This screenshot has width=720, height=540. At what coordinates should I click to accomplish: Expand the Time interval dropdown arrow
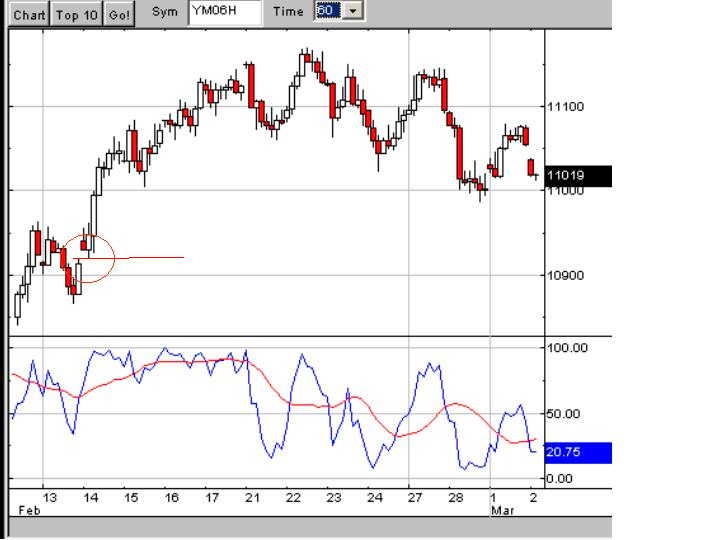353,11
